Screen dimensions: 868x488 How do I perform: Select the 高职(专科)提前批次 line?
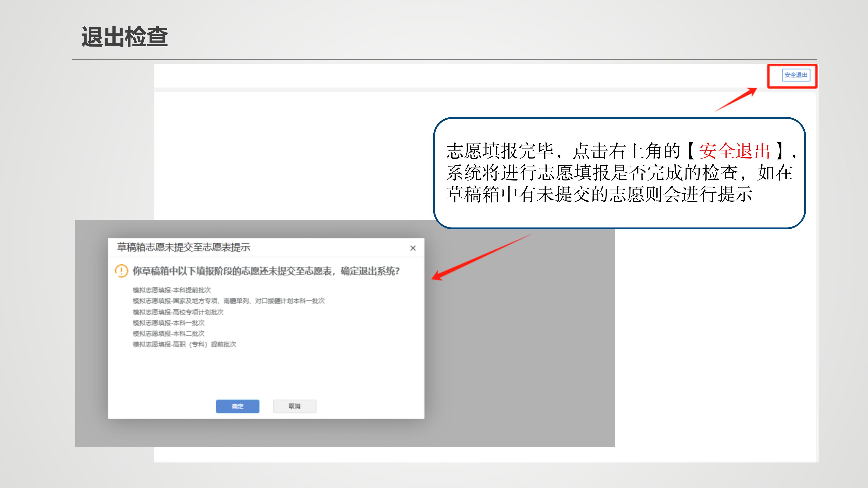[184, 344]
